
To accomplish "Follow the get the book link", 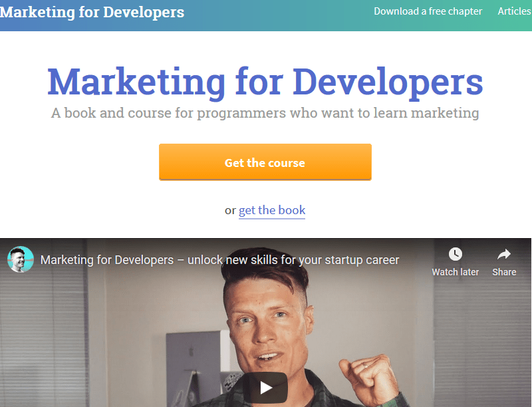I will pyautogui.click(x=272, y=210).
